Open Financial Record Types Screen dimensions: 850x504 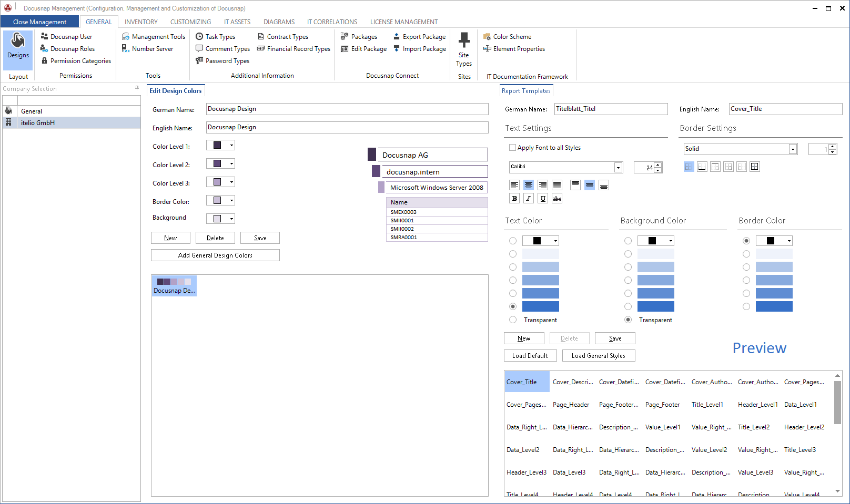[x=294, y=49]
